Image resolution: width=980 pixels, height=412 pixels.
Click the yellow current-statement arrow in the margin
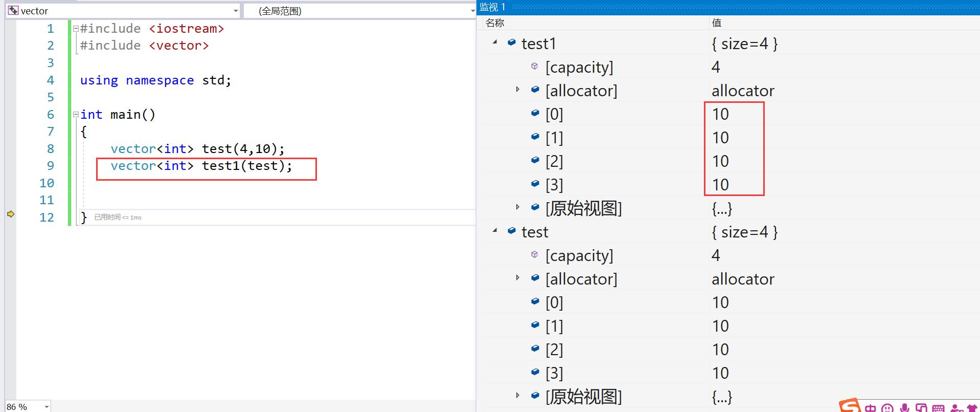11,214
